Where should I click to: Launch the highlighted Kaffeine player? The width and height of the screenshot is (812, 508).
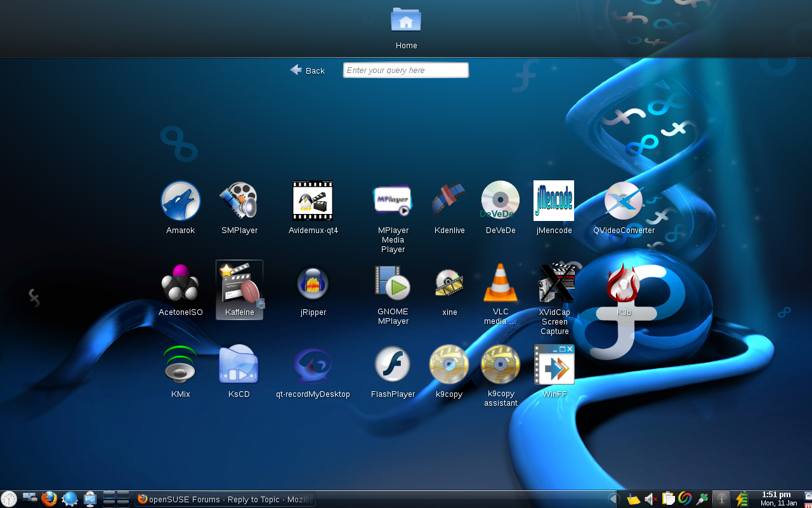(239, 290)
